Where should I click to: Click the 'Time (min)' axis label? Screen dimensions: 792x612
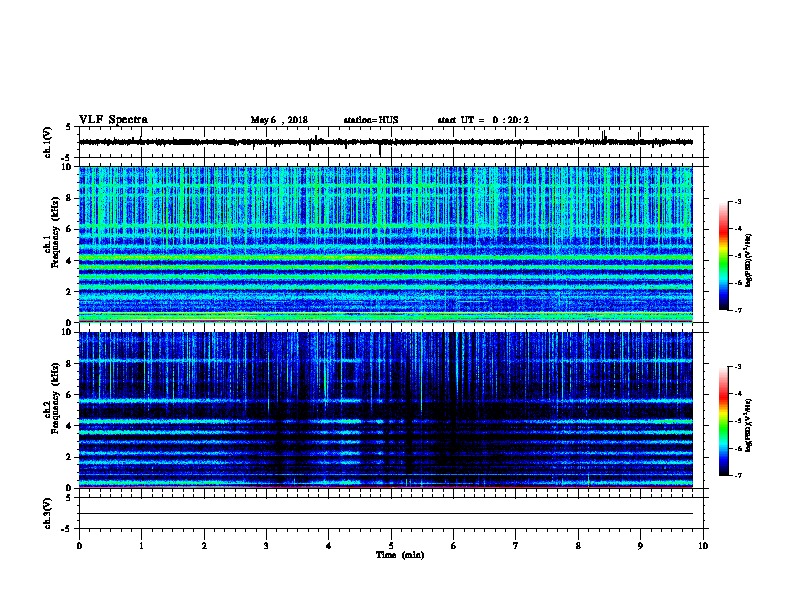400,555
